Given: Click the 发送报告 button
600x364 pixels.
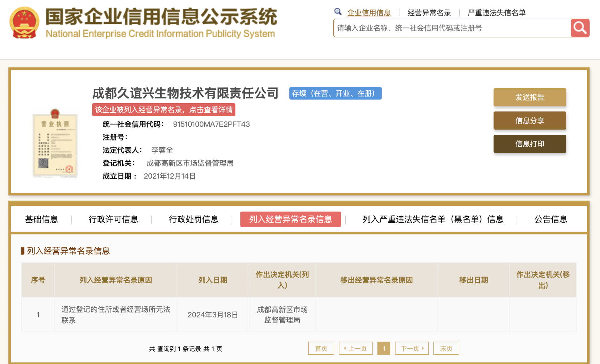Looking at the screenshot, I should [x=529, y=97].
